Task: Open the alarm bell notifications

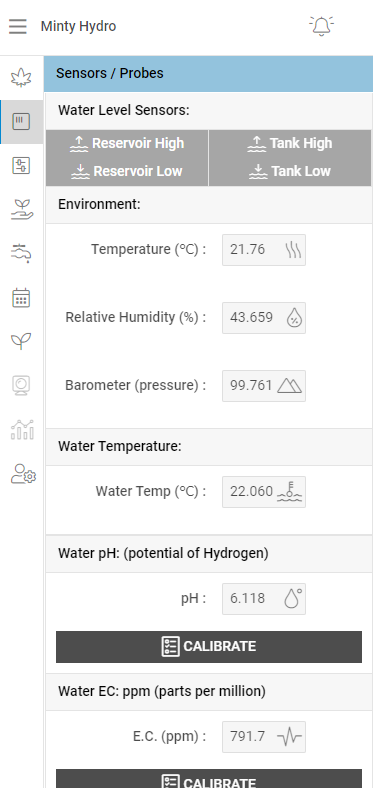Action: click(x=322, y=26)
